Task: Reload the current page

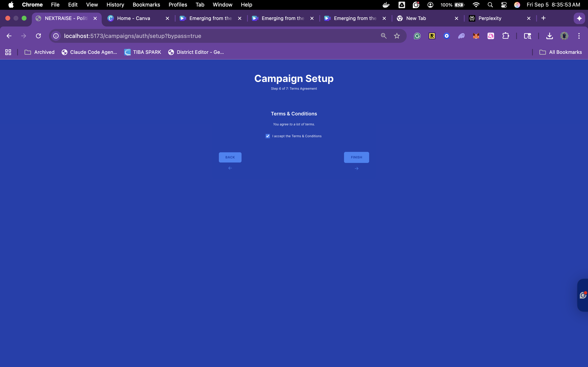Action: click(38, 36)
